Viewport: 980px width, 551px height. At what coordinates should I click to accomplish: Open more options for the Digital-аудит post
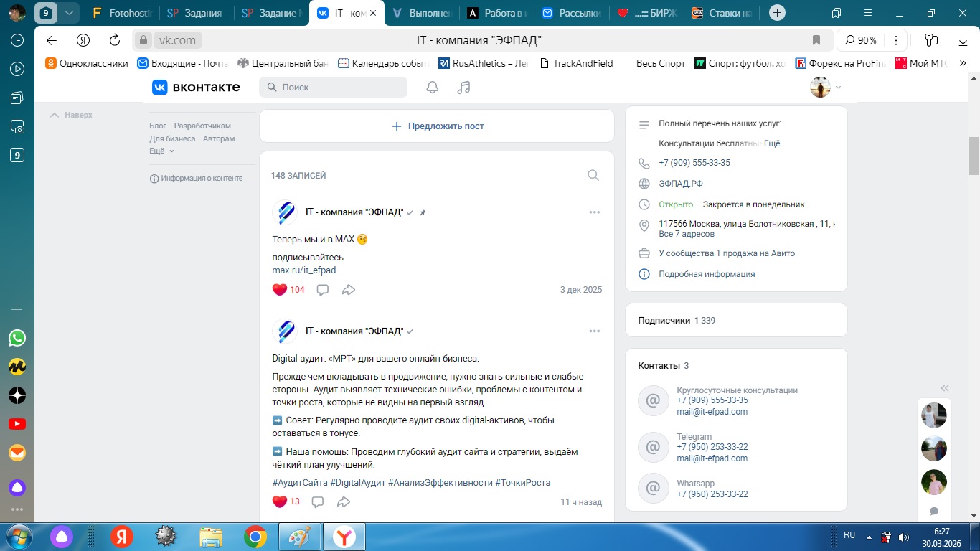(594, 331)
